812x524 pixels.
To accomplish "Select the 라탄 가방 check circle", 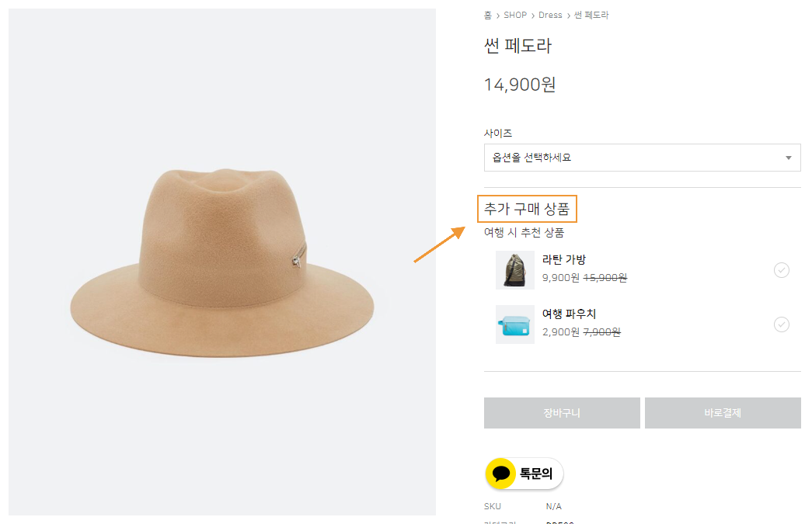I will coord(782,270).
